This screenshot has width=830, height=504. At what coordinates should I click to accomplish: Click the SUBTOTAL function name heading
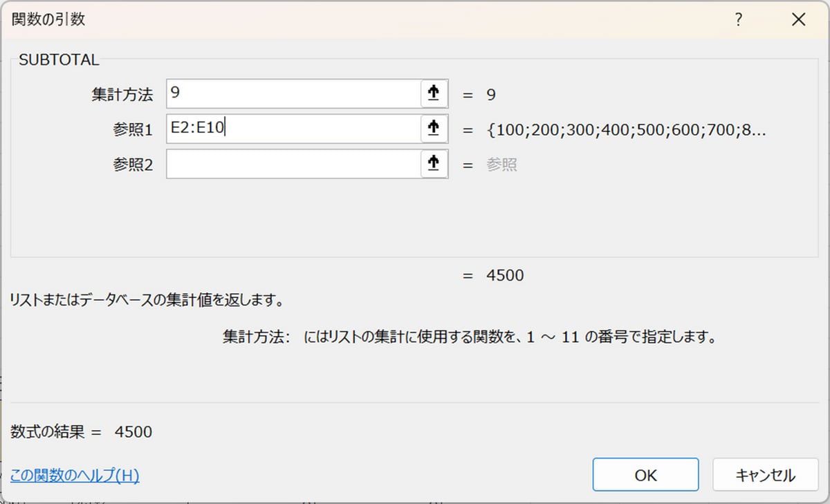[59, 60]
